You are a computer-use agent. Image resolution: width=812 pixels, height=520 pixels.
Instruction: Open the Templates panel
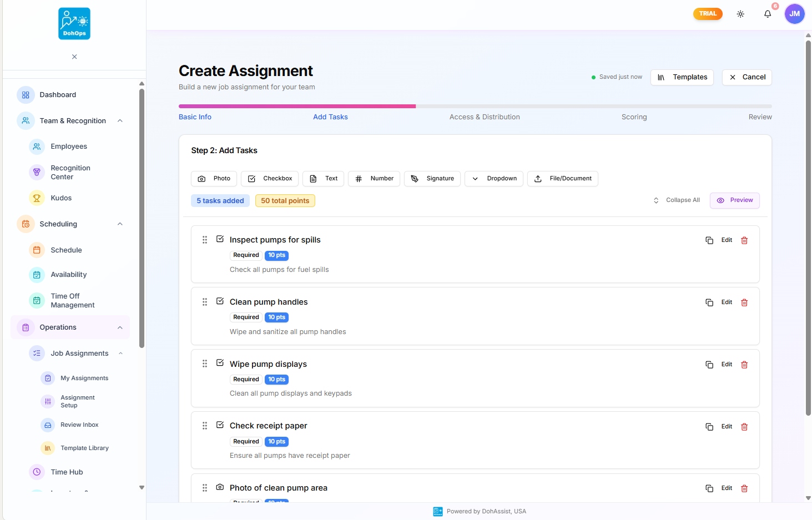pos(682,77)
